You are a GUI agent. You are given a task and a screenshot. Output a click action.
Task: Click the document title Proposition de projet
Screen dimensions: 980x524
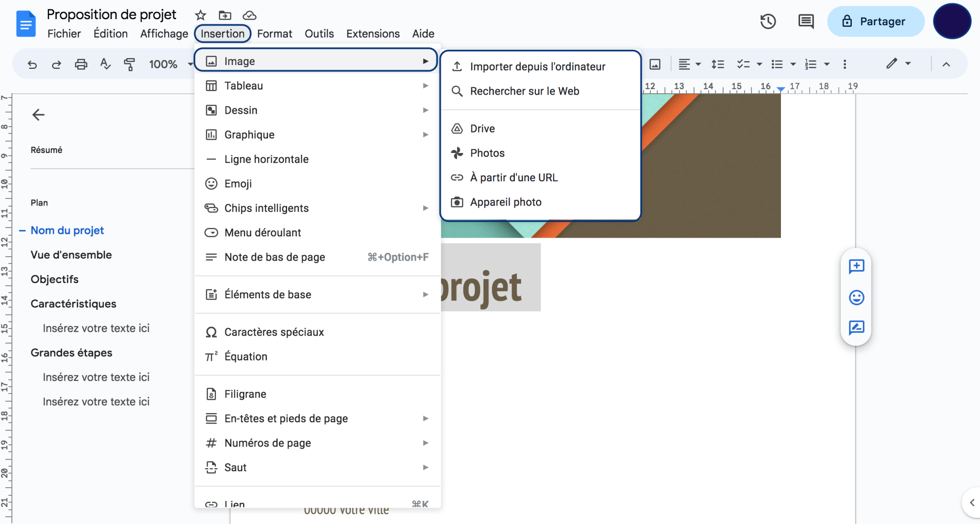click(x=111, y=15)
